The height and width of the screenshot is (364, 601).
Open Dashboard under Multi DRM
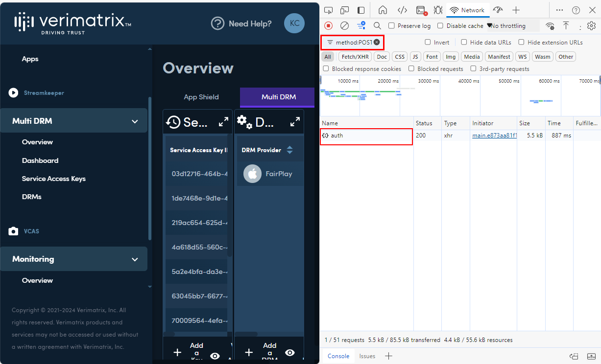click(40, 160)
